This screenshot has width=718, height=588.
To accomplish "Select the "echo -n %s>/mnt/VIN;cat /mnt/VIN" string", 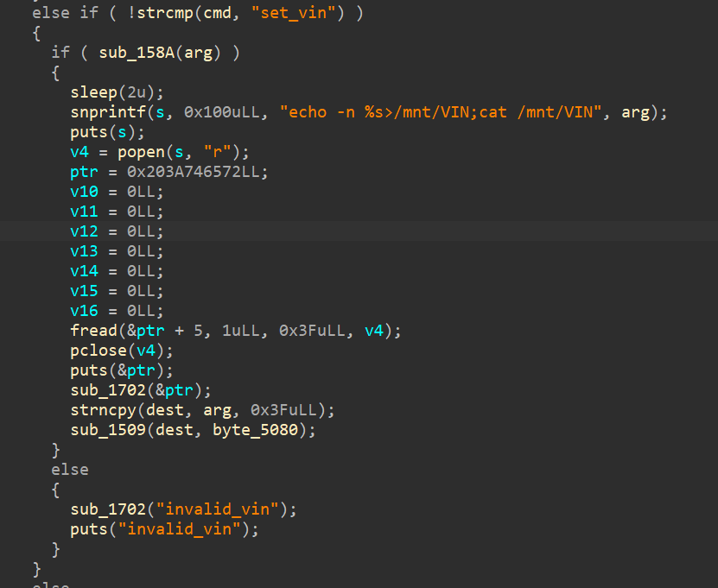I will [440, 112].
